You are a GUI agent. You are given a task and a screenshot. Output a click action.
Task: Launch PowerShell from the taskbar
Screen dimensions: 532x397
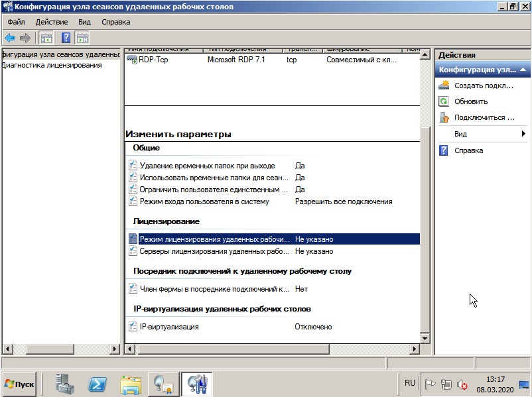[98, 384]
